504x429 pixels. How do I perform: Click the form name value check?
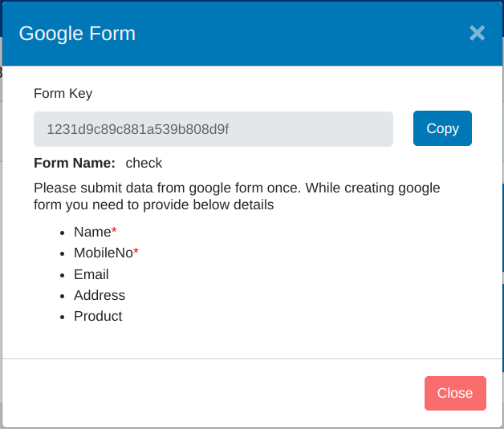point(144,163)
